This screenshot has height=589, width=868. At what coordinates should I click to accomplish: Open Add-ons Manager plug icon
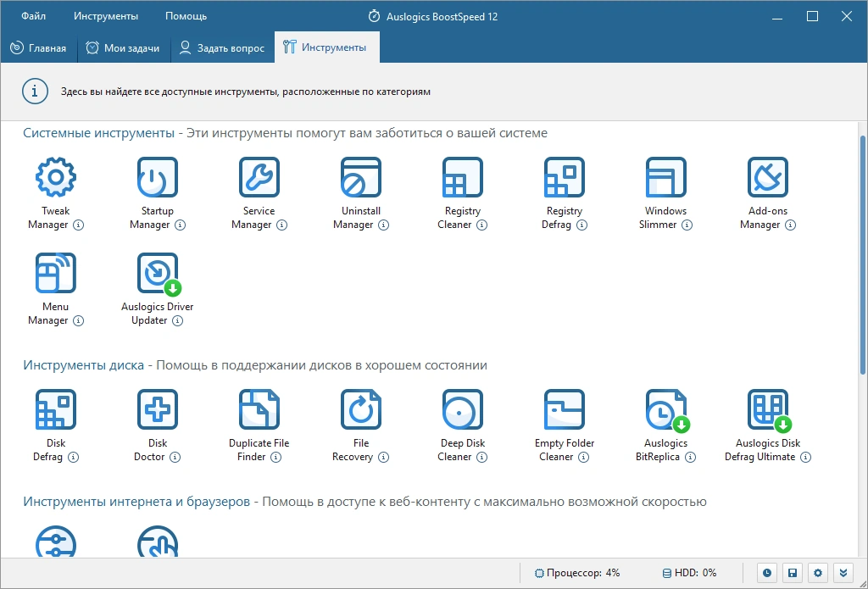(x=768, y=177)
